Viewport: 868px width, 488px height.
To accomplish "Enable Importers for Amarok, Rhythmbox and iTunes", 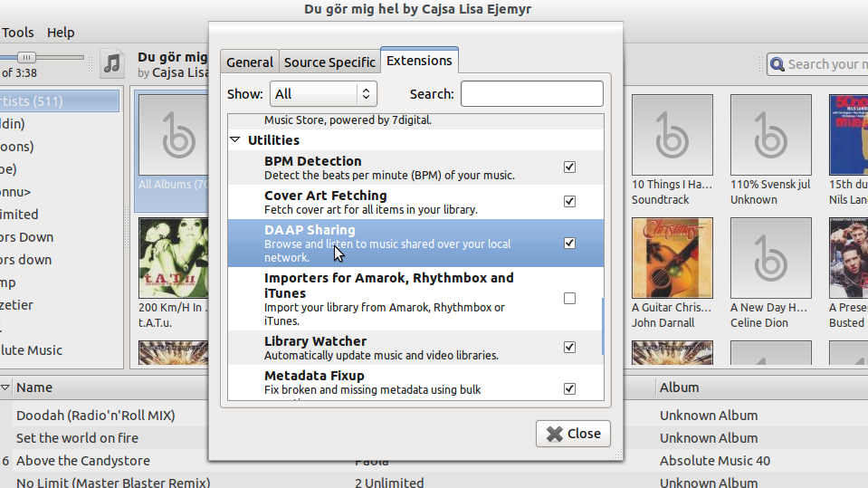I will pos(569,299).
